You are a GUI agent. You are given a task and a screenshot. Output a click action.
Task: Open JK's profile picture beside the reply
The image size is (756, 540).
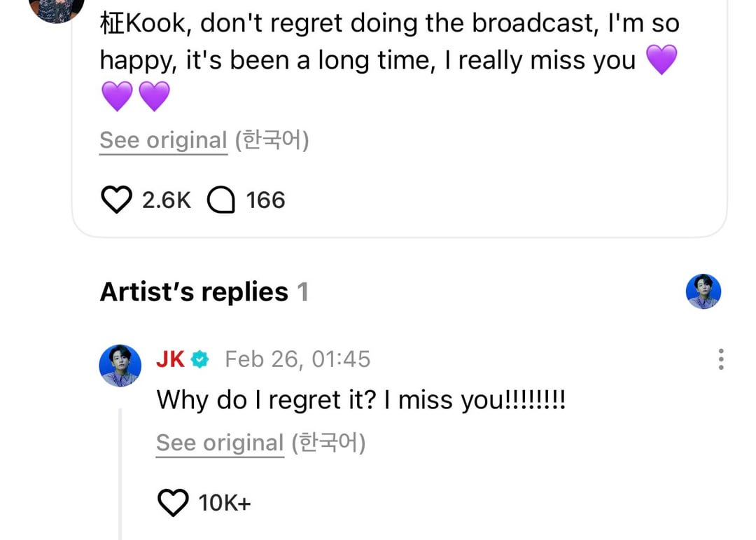[x=120, y=365]
